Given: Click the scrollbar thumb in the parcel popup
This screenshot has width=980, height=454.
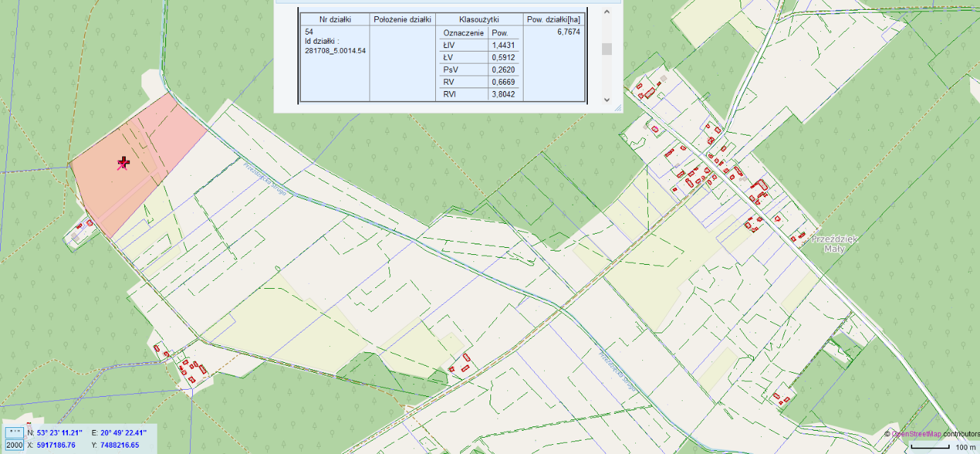Looking at the screenshot, I should [606, 49].
